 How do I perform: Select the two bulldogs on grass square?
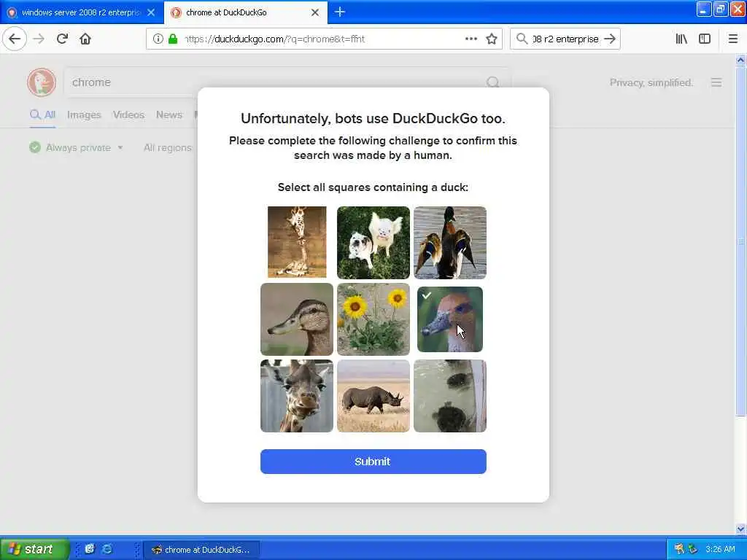coord(373,242)
